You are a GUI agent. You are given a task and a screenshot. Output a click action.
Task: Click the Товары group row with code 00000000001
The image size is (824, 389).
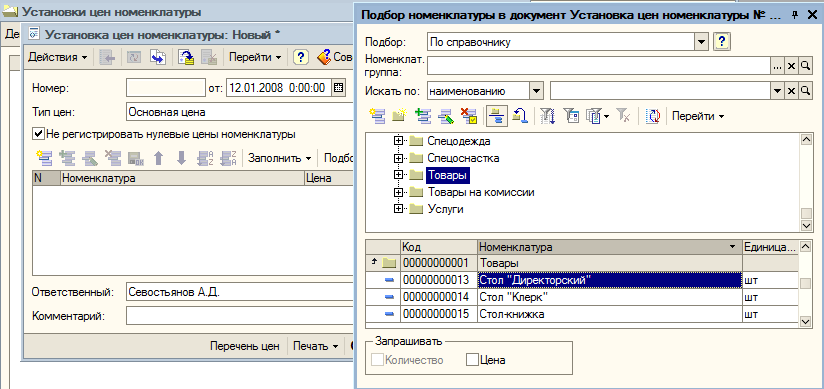pyautogui.click(x=582, y=263)
